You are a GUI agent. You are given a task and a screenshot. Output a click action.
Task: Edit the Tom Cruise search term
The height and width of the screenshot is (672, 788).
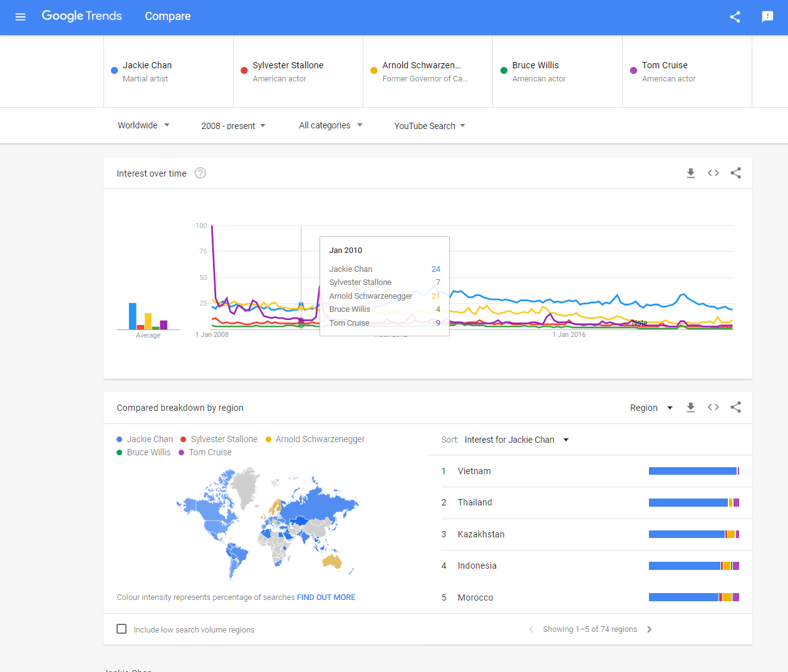click(687, 71)
